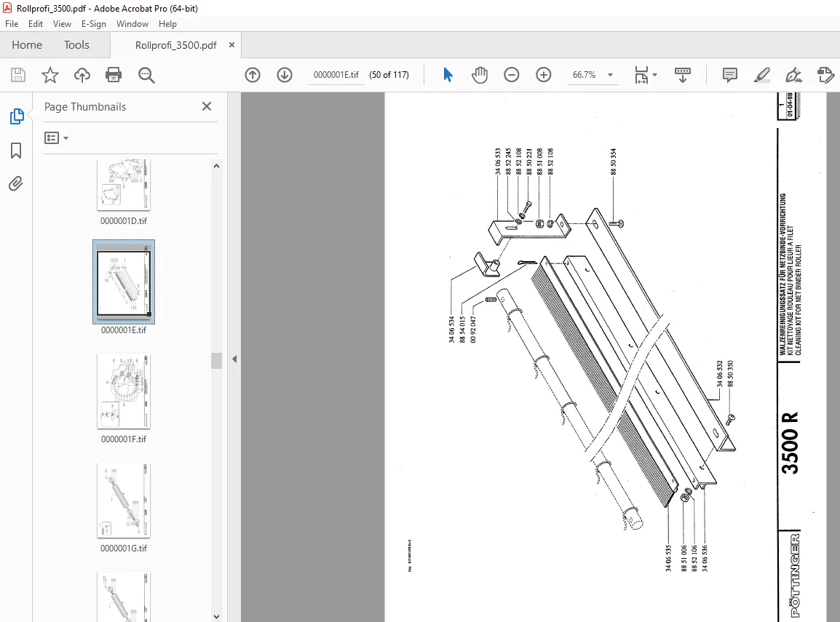Print the document with printer icon

114,75
